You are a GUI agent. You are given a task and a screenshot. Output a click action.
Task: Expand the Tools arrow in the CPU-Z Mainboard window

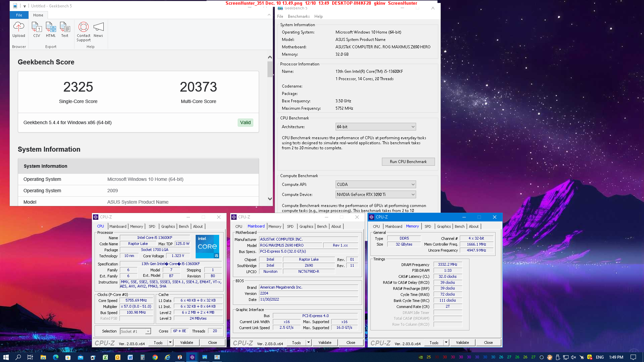tap(309, 343)
